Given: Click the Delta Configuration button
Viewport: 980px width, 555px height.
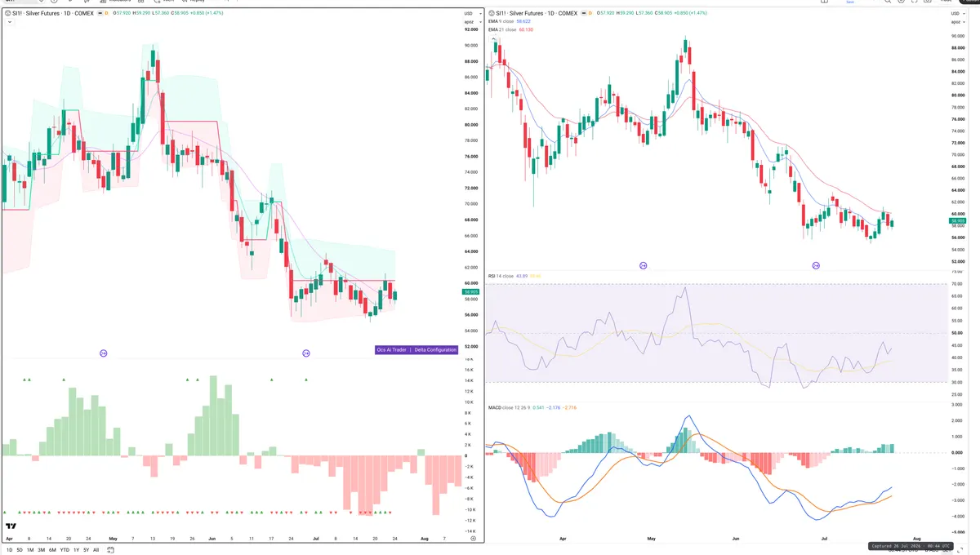Looking at the screenshot, I should pos(435,349).
